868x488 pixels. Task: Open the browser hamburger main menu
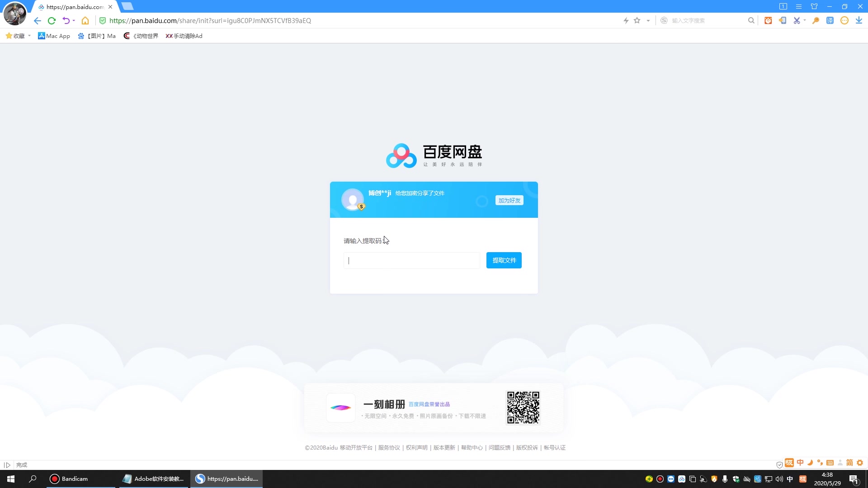coord(799,7)
